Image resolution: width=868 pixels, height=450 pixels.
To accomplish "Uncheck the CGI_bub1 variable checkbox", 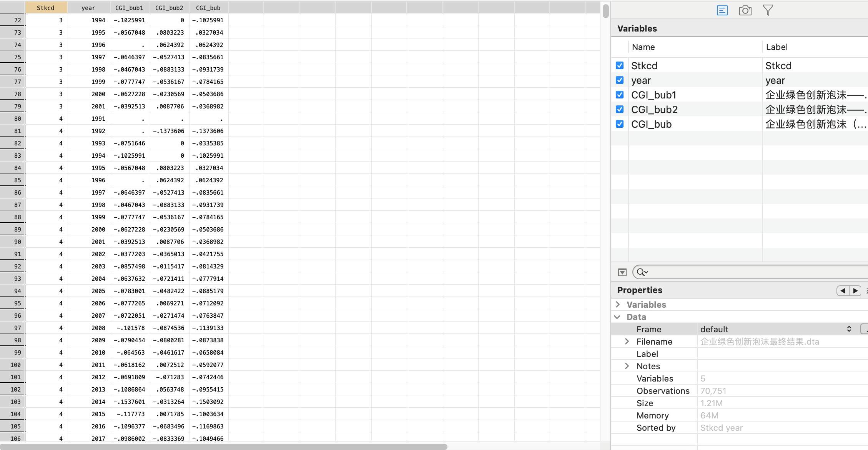I will point(620,95).
